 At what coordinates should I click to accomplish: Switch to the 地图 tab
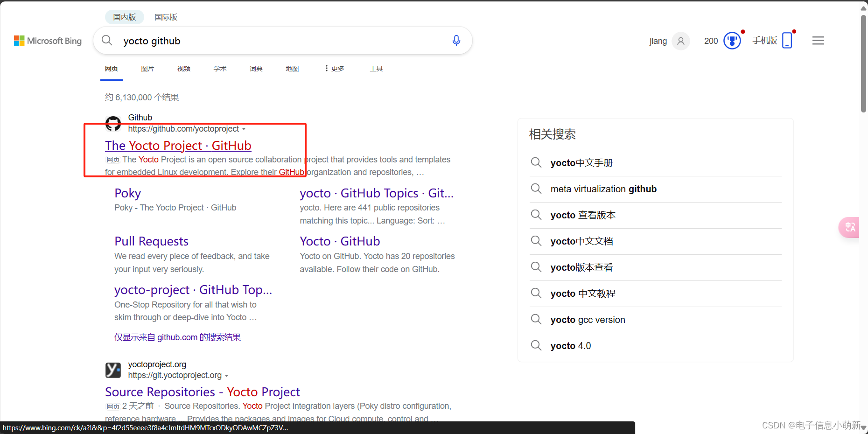pyautogui.click(x=292, y=69)
